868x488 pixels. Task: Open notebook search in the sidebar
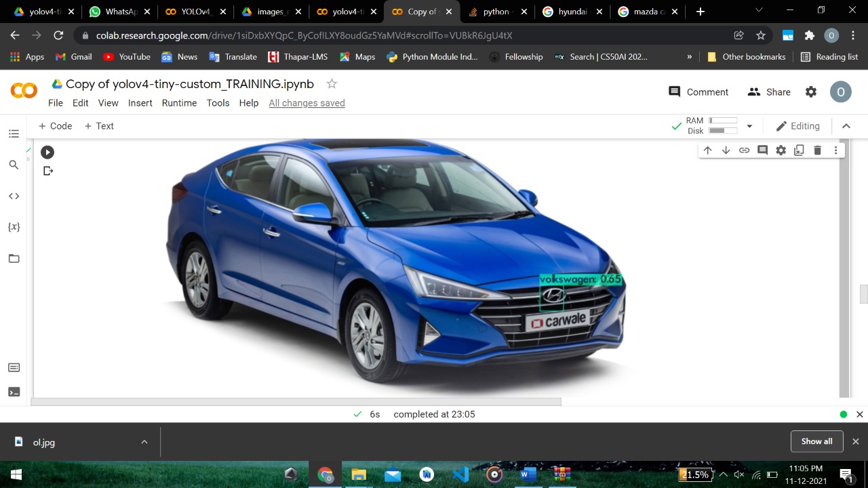click(14, 164)
